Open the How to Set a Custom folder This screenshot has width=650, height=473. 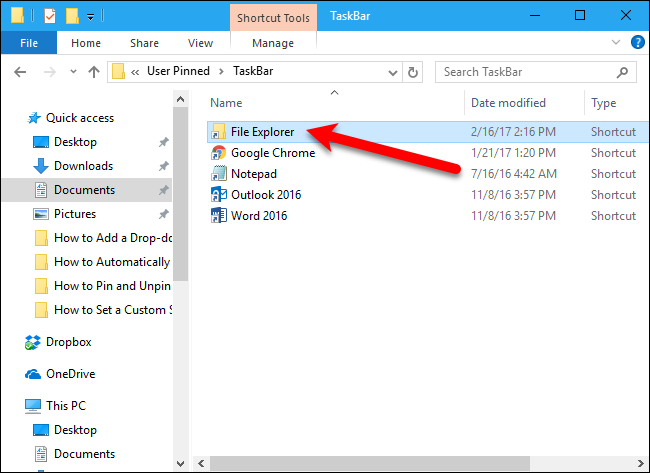click(x=103, y=310)
